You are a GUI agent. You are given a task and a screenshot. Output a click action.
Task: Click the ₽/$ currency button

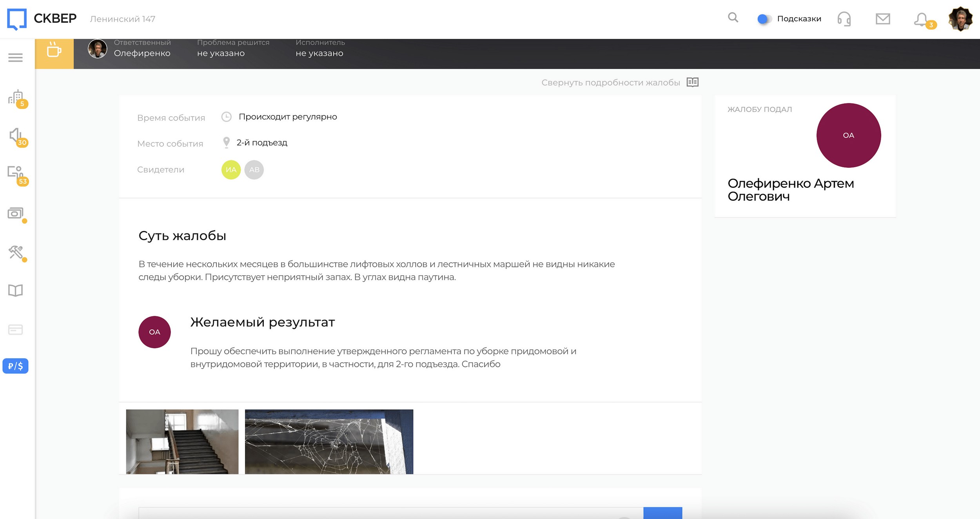tap(15, 366)
